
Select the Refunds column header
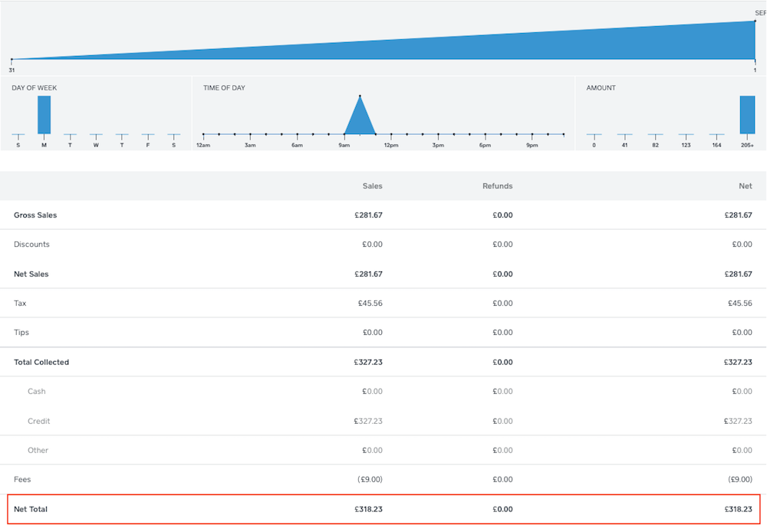[x=497, y=186]
